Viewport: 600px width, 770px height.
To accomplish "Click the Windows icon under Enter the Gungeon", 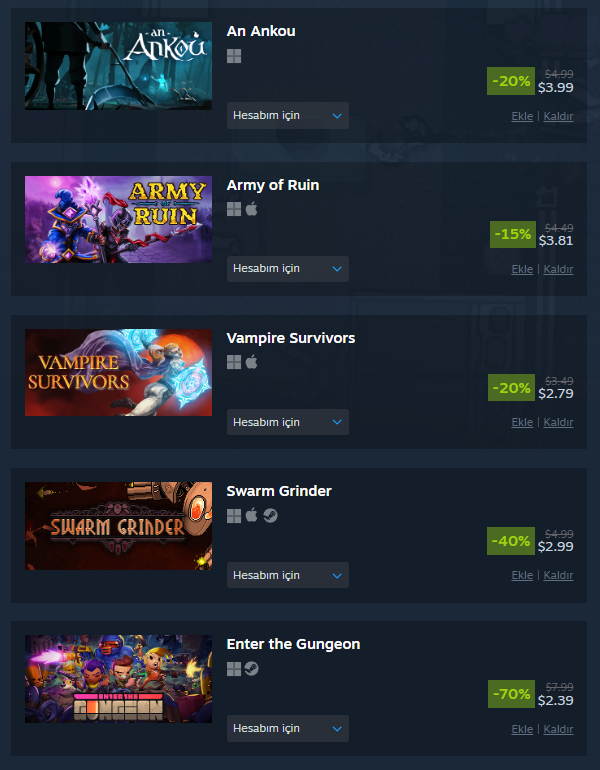I will [x=234, y=668].
